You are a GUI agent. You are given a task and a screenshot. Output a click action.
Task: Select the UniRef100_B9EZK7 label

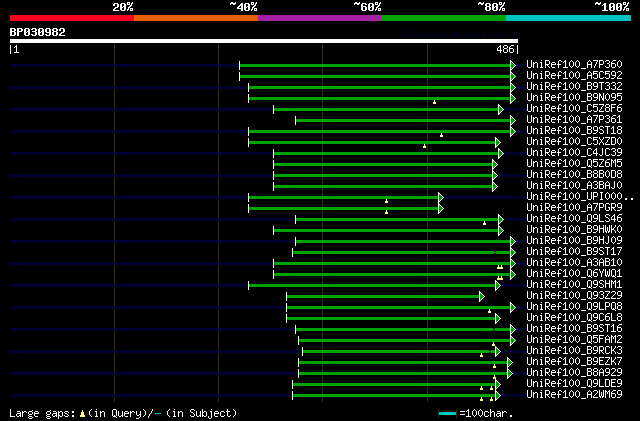click(574, 362)
